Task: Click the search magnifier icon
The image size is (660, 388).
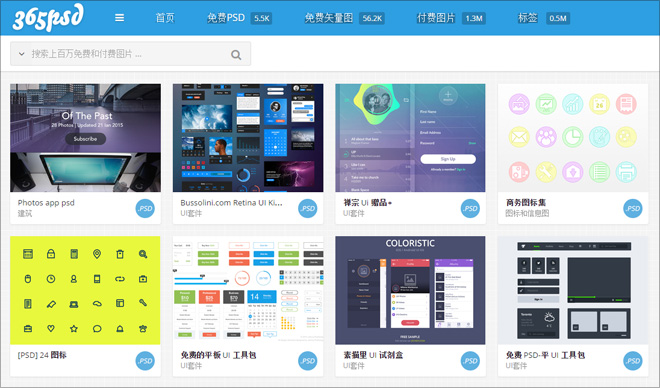Action: pos(236,54)
